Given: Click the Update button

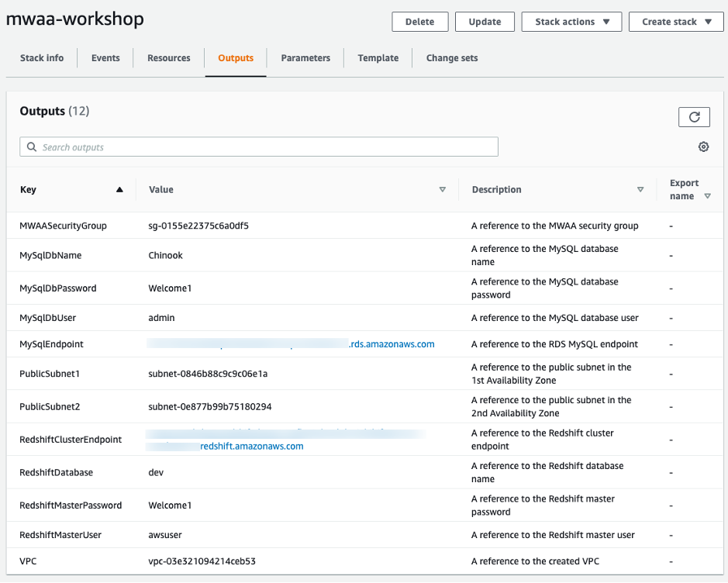Looking at the screenshot, I should point(485,22).
